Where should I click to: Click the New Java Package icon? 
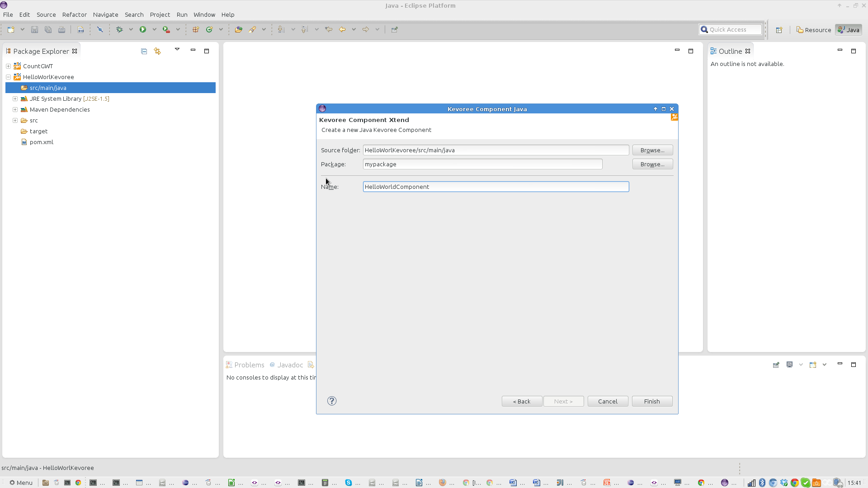196,29
